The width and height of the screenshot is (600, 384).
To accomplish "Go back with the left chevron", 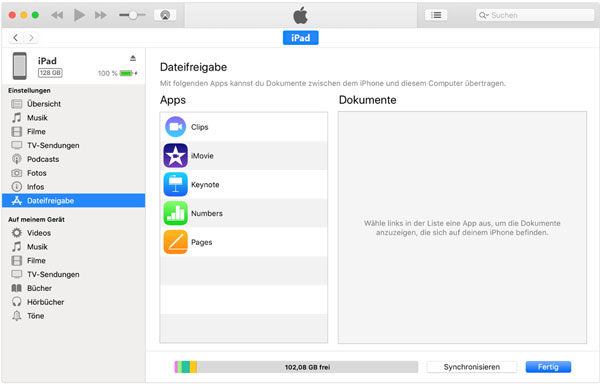I will click(x=16, y=37).
